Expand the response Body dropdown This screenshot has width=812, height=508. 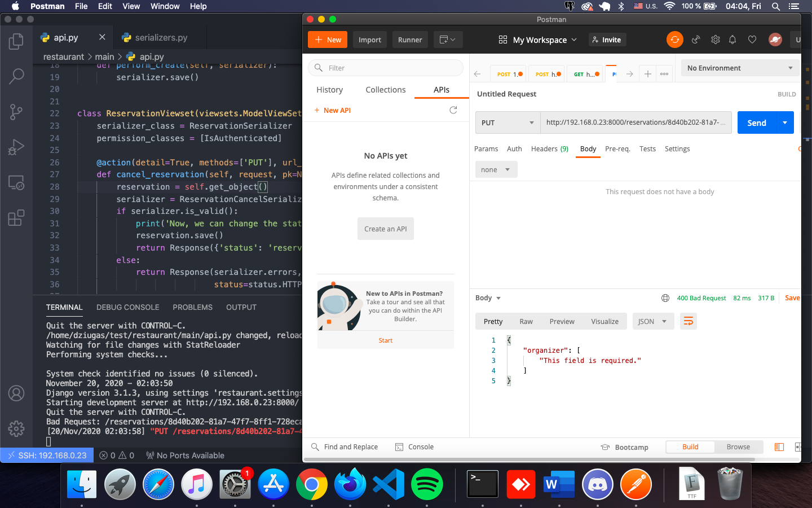tap(488, 298)
